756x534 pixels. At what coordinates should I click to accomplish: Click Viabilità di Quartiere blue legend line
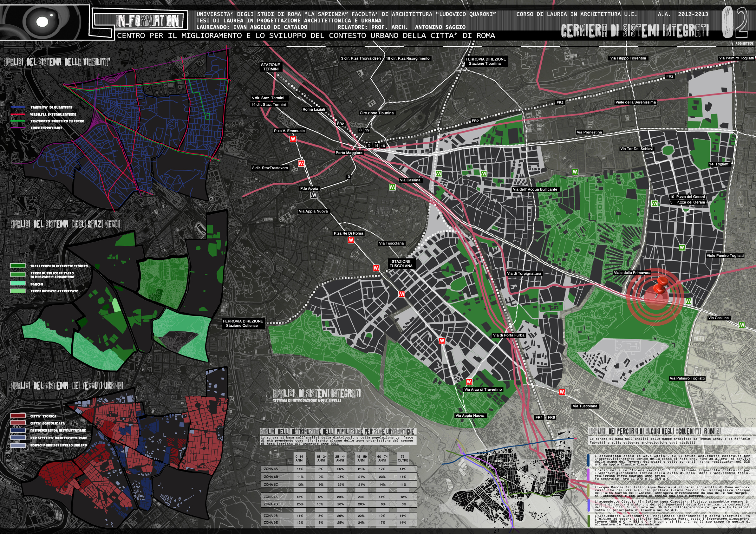click(x=18, y=107)
